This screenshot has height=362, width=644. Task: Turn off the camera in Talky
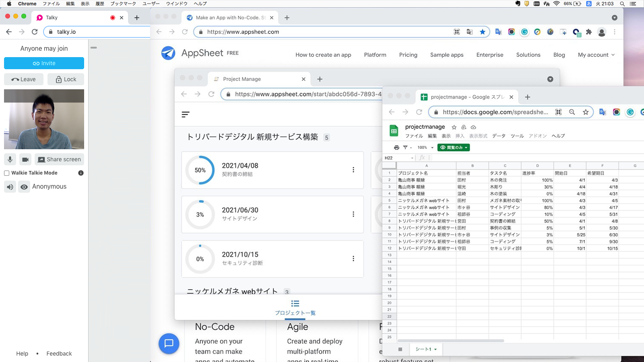click(x=25, y=159)
